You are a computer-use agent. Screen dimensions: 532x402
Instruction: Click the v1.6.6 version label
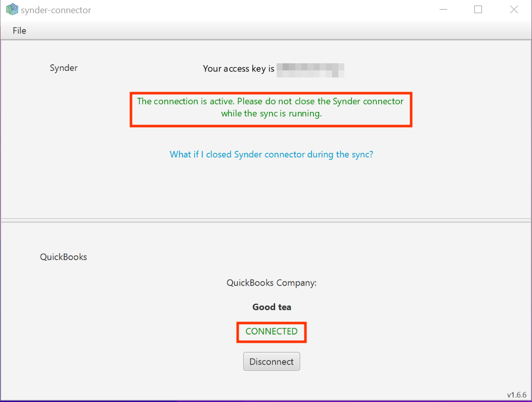point(517,395)
